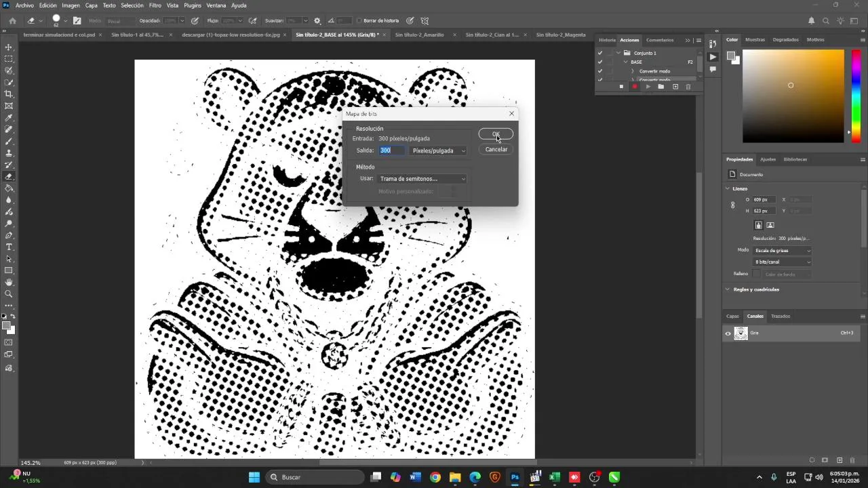868x488 pixels.
Task: Select the Eyedropper tool
Action: (9, 118)
